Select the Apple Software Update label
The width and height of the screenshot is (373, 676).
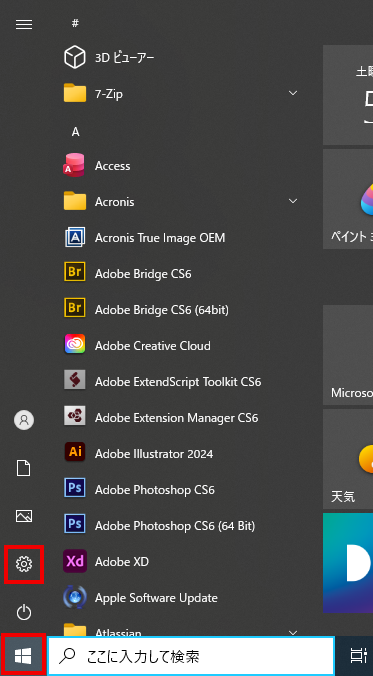(x=156, y=598)
